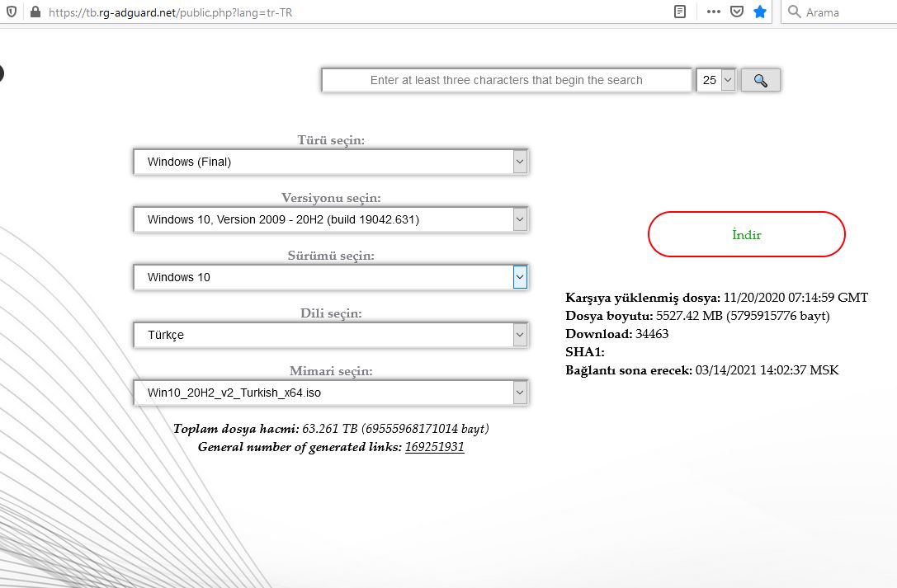This screenshot has width=897, height=588.
Task: Click the İndir download button
Action: point(747,234)
